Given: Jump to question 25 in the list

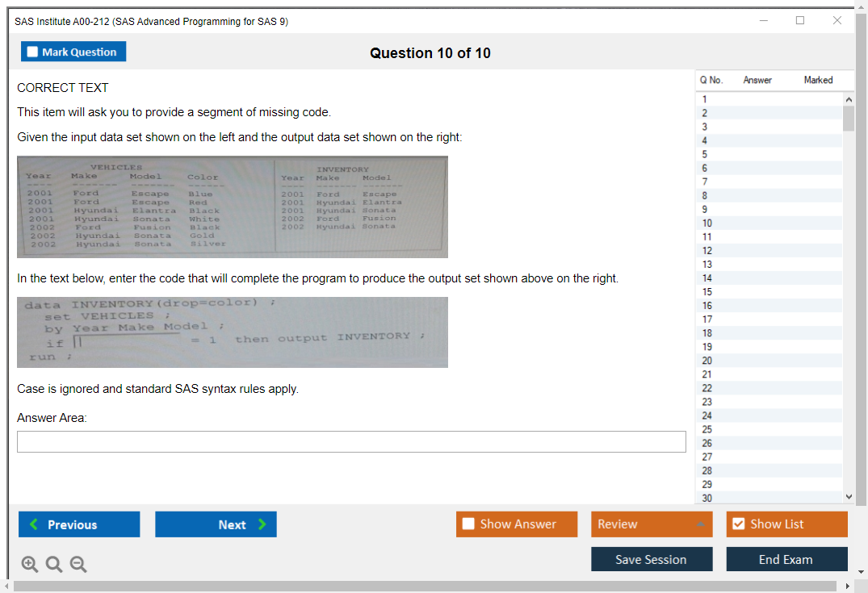Looking at the screenshot, I should pyautogui.click(x=707, y=429).
